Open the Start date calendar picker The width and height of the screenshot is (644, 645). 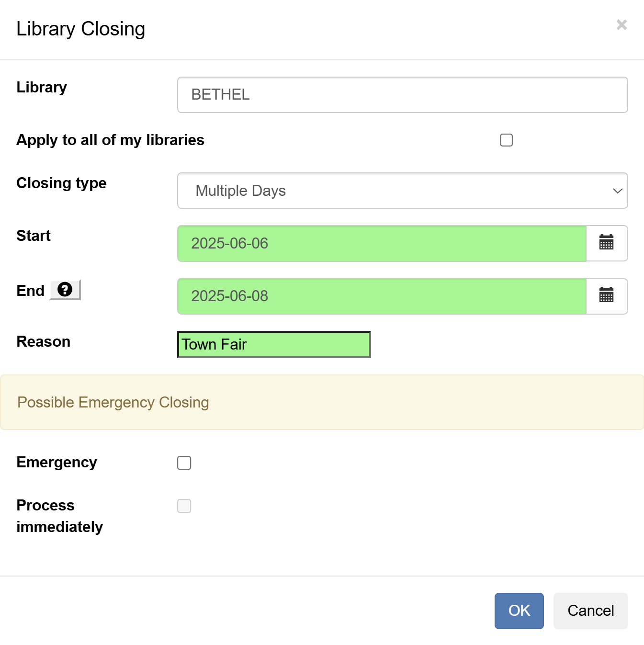(x=606, y=243)
